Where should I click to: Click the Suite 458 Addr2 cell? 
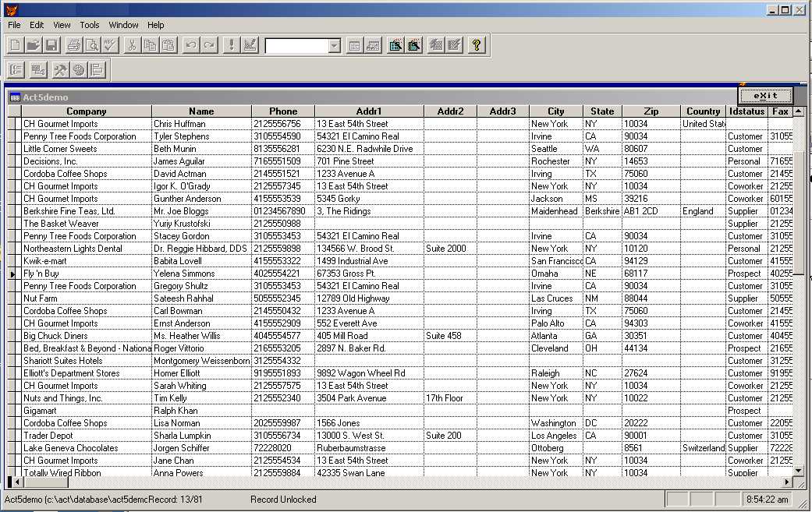coord(450,336)
